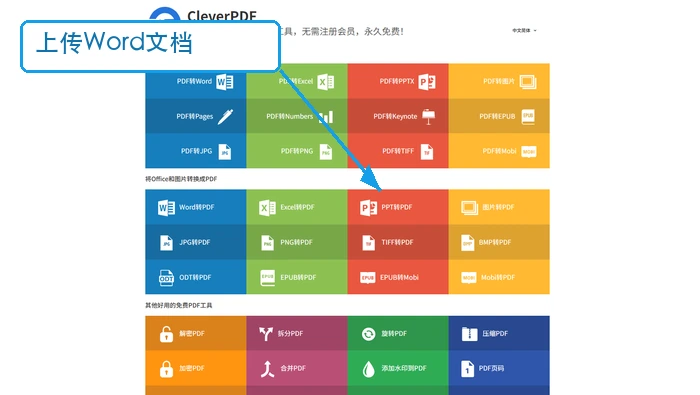Click the Word icon on Word转PDF tile
Image resolution: width=700 pixels, height=395 pixels.
click(166, 208)
